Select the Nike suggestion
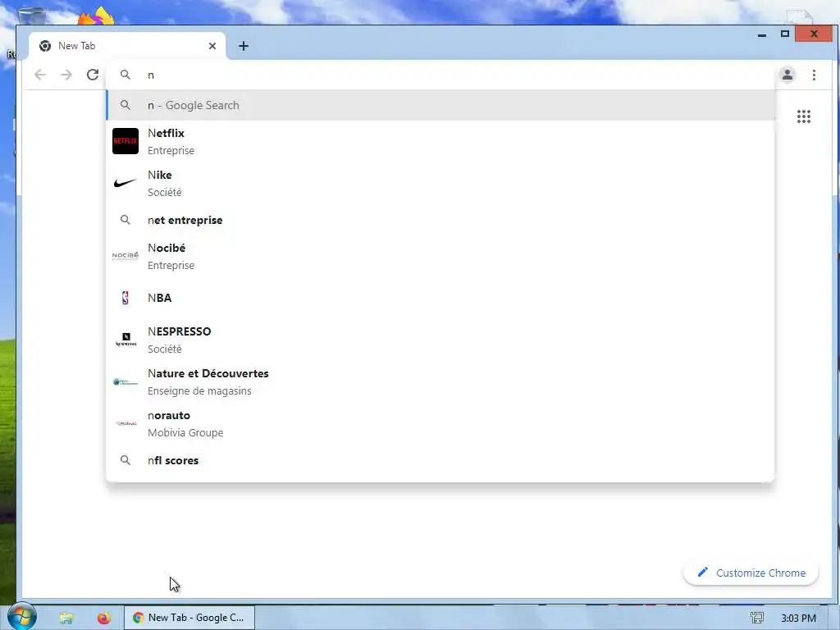840x630 pixels. [x=441, y=183]
